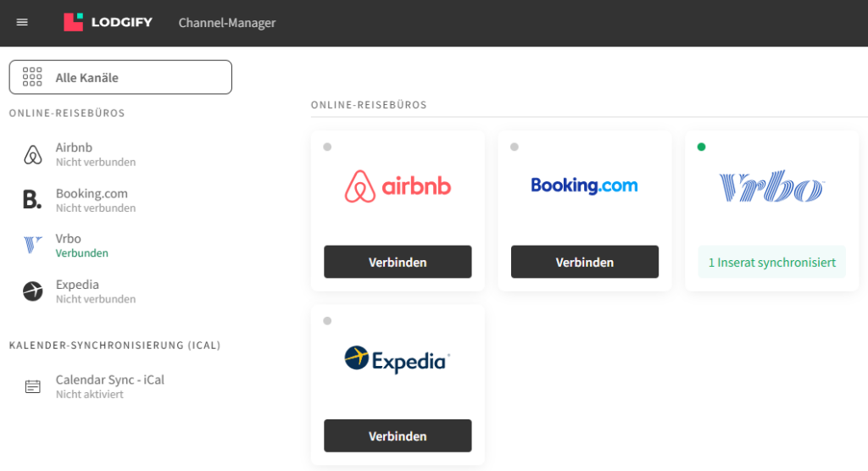Open Calendar Sync - iCal entry

[109, 386]
